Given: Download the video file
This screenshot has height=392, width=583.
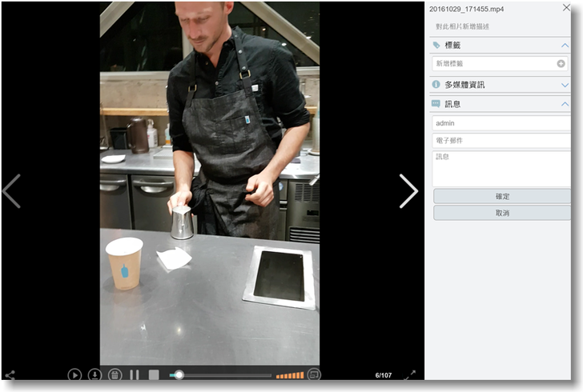Looking at the screenshot, I should coord(94,375).
